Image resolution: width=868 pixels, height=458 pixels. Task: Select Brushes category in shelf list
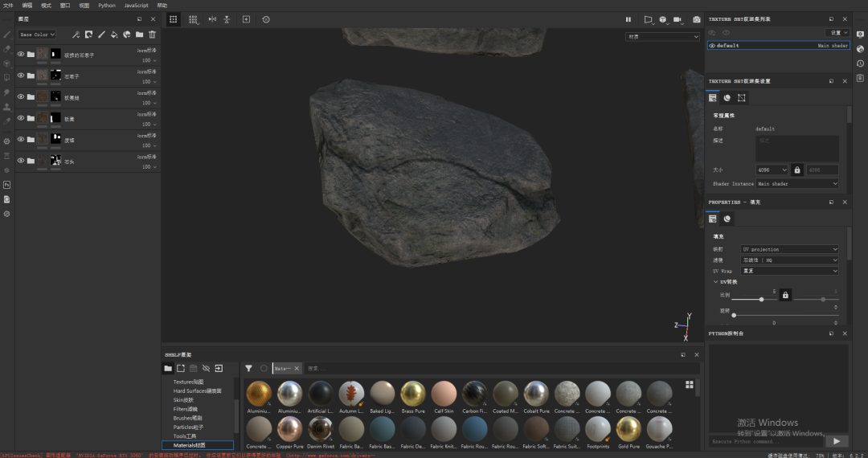point(188,418)
